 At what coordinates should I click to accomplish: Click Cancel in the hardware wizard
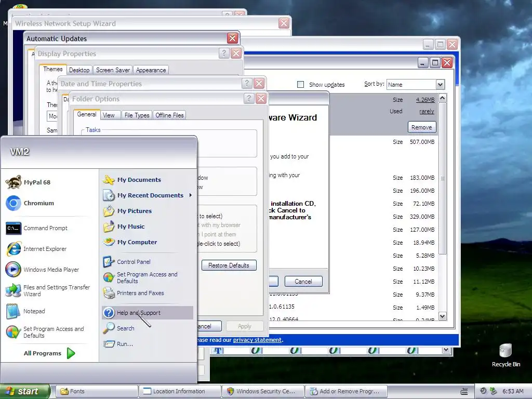(x=303, y=281)
